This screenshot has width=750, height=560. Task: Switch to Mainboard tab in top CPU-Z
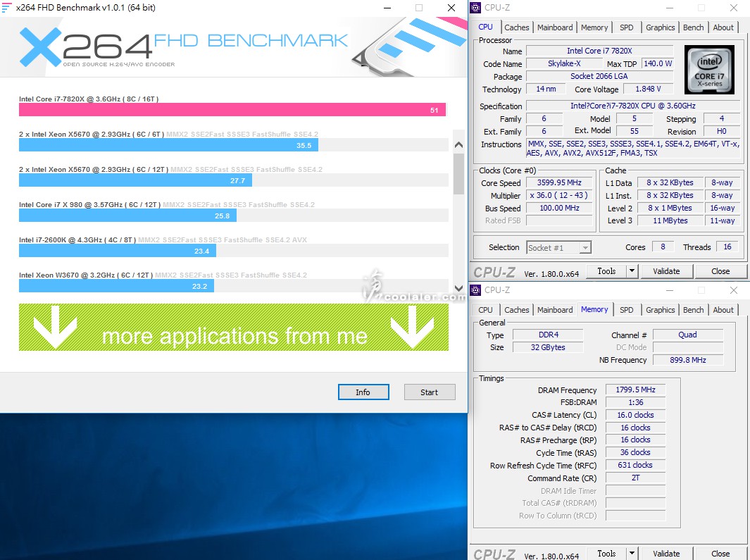[x=555, y=27]
